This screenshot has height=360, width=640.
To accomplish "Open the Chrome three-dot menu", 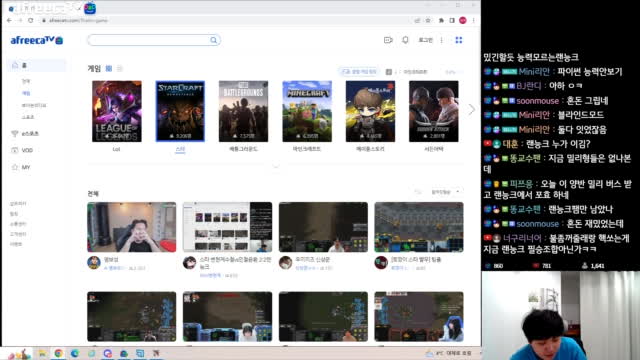I will [473, 20].
